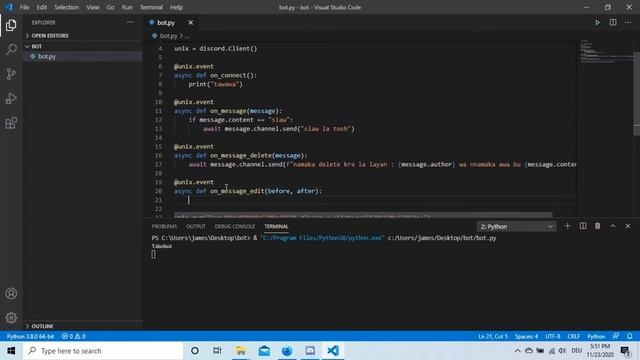Change indentation via Spaces: 4

[x=526, y=336]
